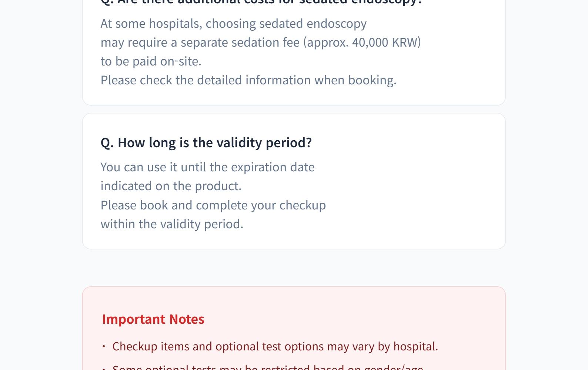Click the "to be paid on-site." line
Viewport: 588px width, 370px height.
click(151, 61)
